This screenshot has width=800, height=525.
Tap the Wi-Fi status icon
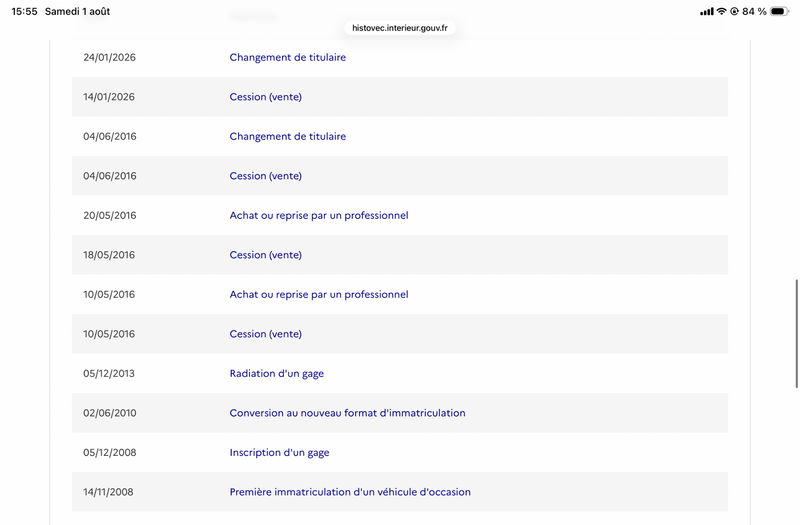pos(721,11)
